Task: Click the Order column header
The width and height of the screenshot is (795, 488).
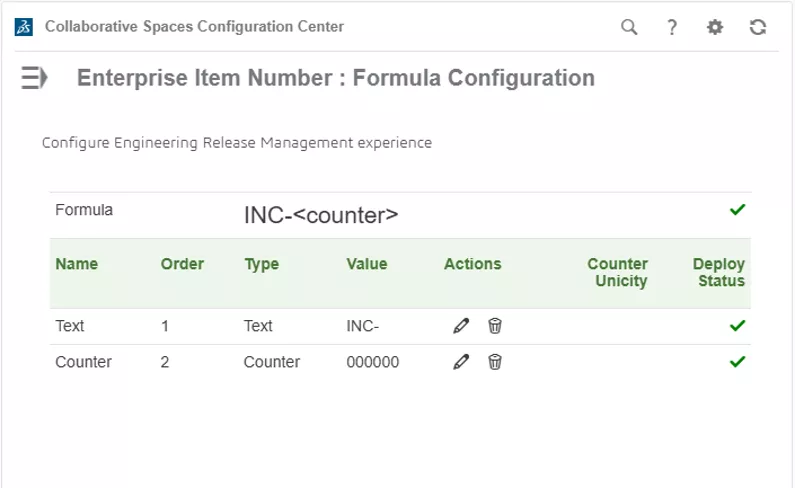Action: click(x=182, y=264)
